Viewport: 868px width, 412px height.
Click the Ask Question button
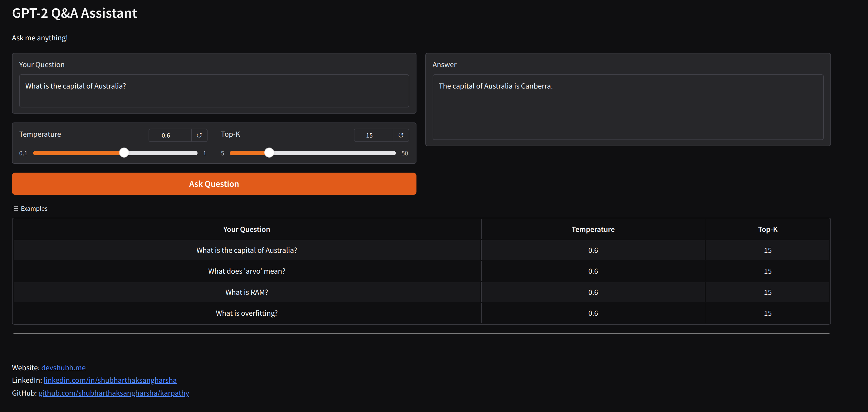coord(214,184)
